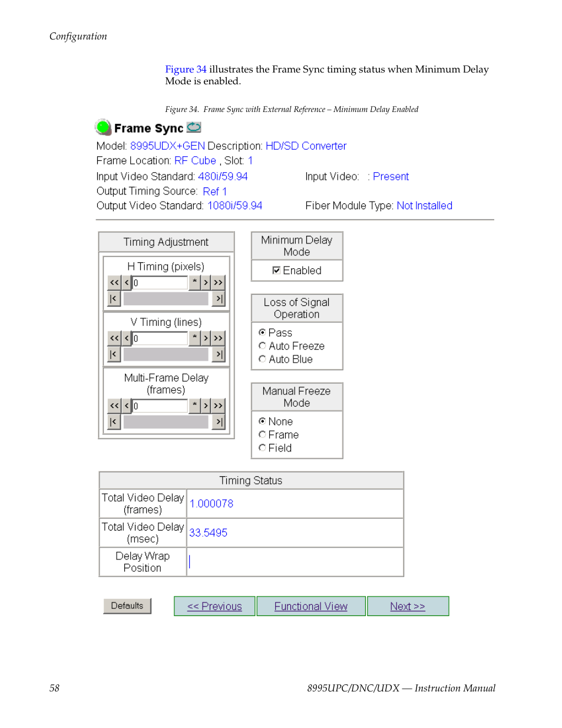This screenshot has height=728, width=562.
Task: Toggle the Minimum Delay Mode Enabled checkbox
Action: pyautogui.click(x=276, y=271)
